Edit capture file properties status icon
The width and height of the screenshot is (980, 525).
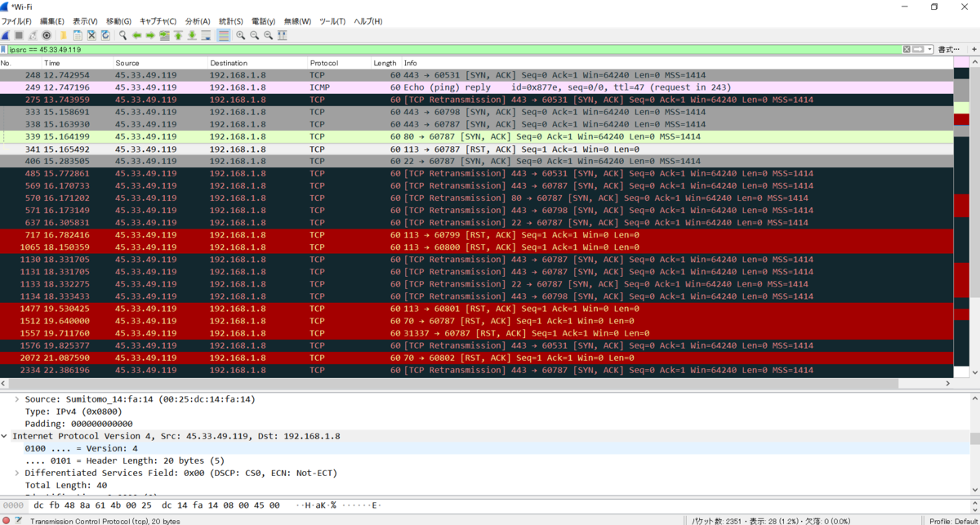click(19, 519)
